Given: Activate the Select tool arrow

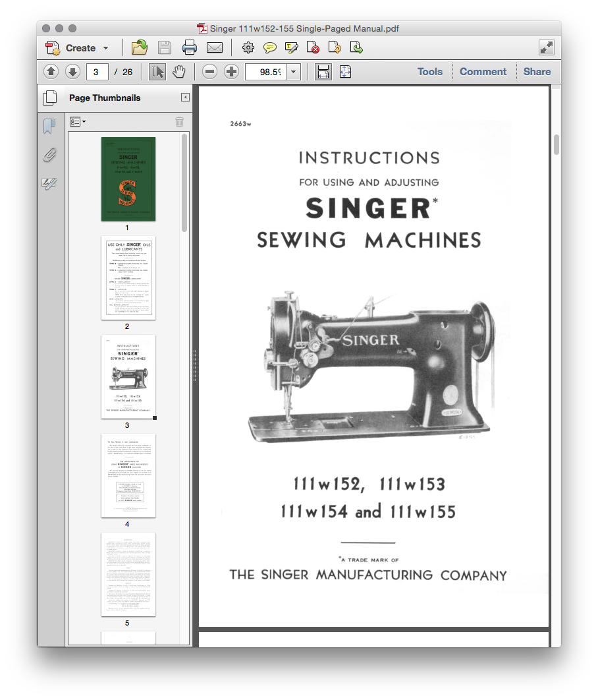Looking at the screenshot, I should coord(157,71).
